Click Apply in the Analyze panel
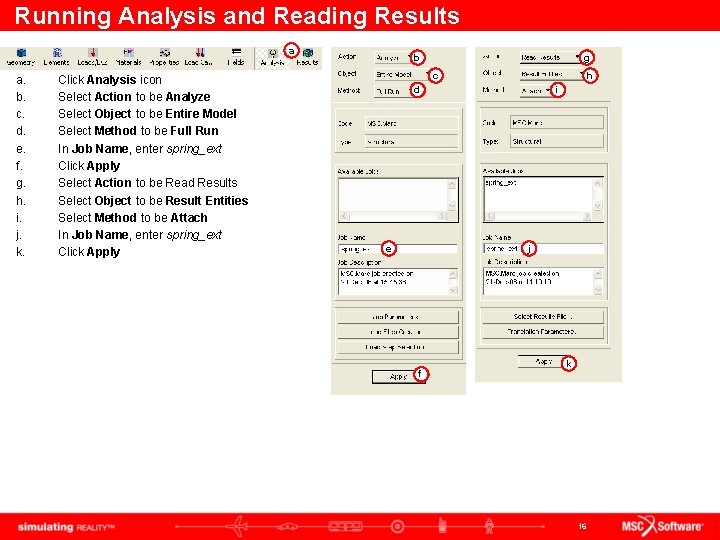Screen dimensions: 720x540 [398, 377]
